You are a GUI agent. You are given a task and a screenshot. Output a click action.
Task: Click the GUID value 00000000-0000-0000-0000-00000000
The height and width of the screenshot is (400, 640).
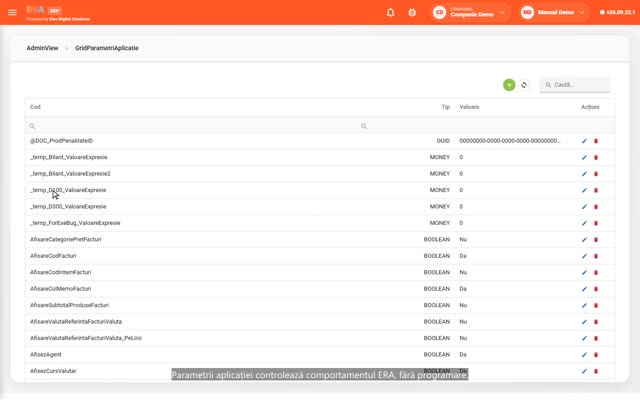coord(509,141)
